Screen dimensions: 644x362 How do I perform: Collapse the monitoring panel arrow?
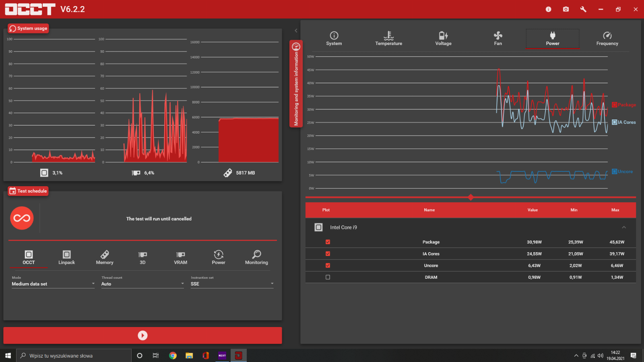click(296, 31)
